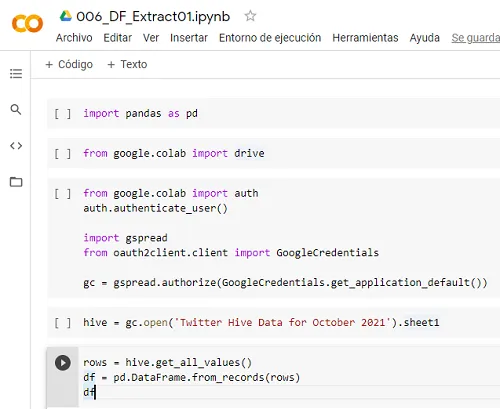The height and width of the screenshot is (409, 500).
Task: Click the gc = gspread.authorize line
Action: [285, 283]
